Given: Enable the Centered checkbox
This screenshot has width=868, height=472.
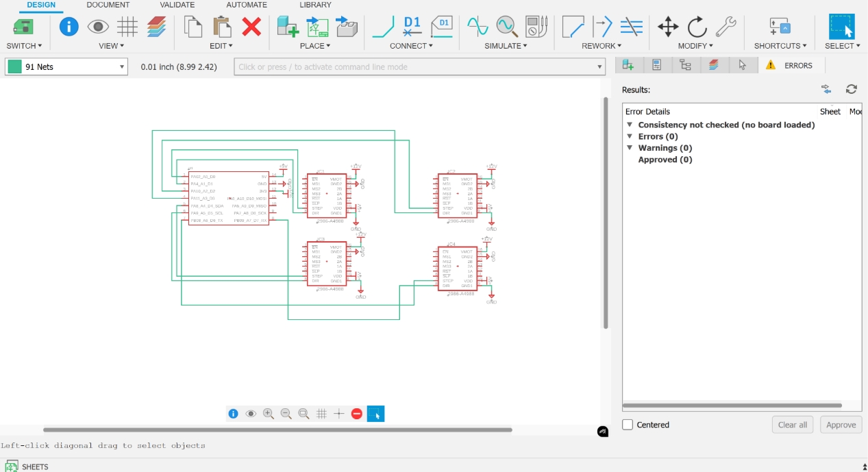Looking at the screenshot, I should (628, 425).
